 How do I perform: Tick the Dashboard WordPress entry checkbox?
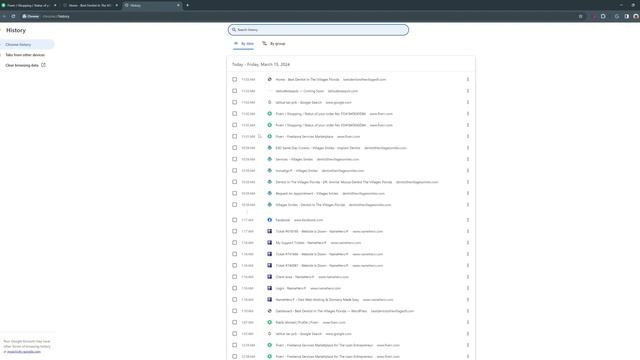[234, 311]
